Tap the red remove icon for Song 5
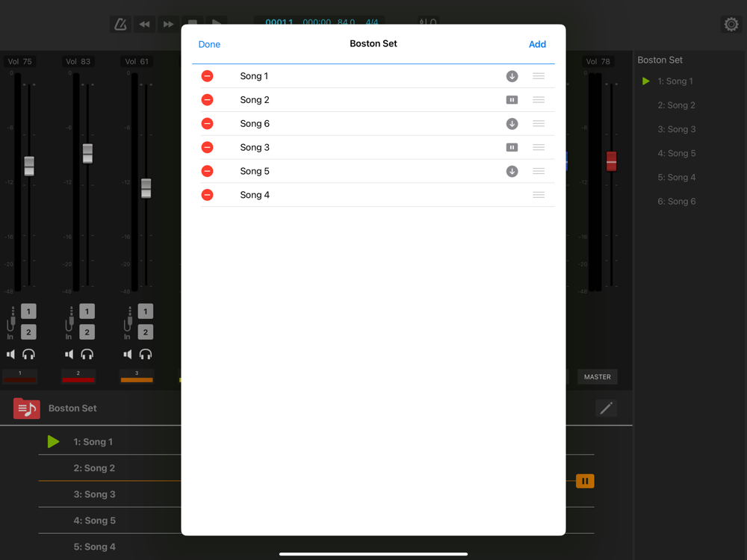747x560 pixels. pos(208,172)
